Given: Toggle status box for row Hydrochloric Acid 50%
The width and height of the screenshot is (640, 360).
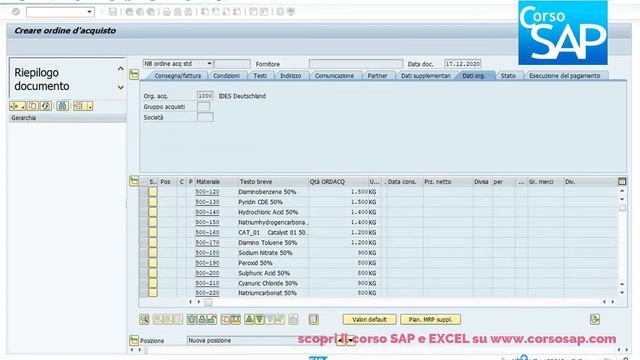Looking at the screenshot, I should coord(153,212).
